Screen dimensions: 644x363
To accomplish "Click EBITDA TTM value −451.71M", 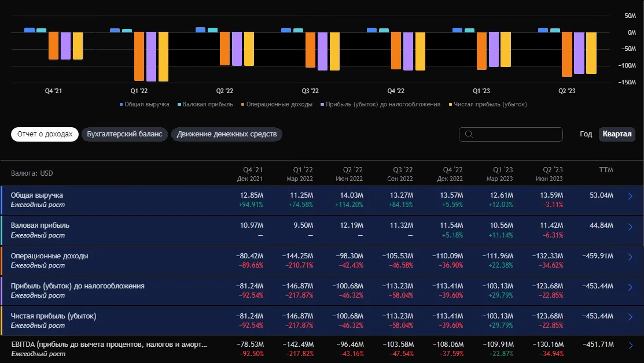I will click(598, 344).
